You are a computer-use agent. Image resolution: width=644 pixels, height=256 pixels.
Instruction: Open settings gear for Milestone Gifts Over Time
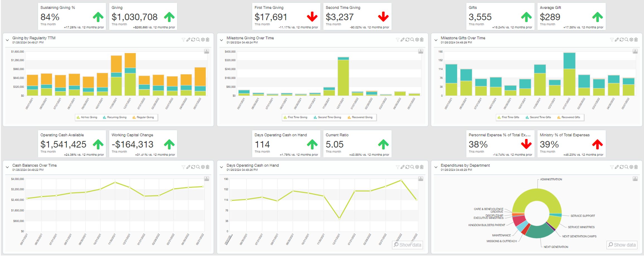(631, 40)
